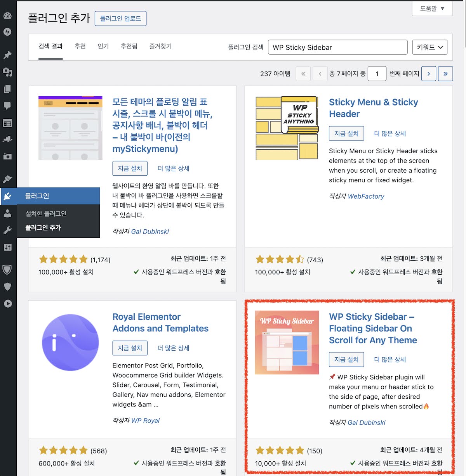Open WP Sticky Sidebar – Floating Sidebar title
This screenshot has width=466, height=476.
(x=373, y=328)
